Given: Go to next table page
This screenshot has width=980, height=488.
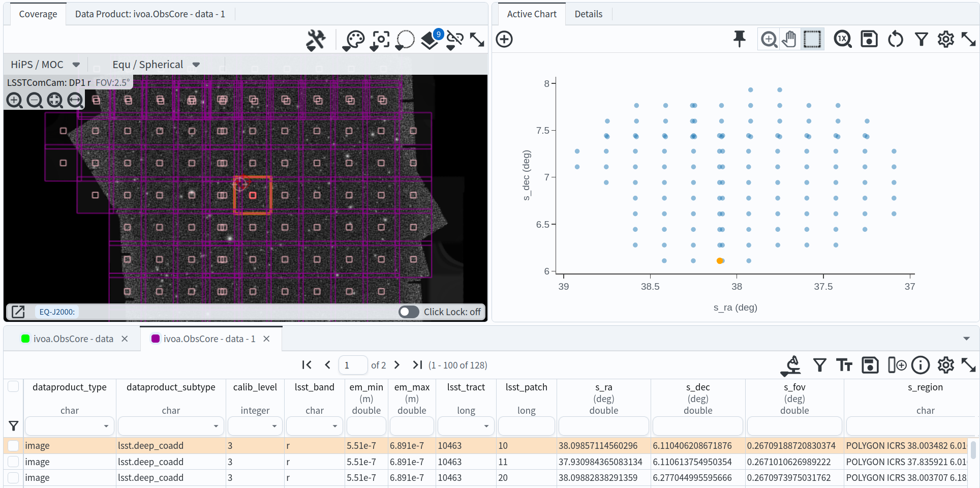Looking at the screenshot, I should (x=397, y=365).
